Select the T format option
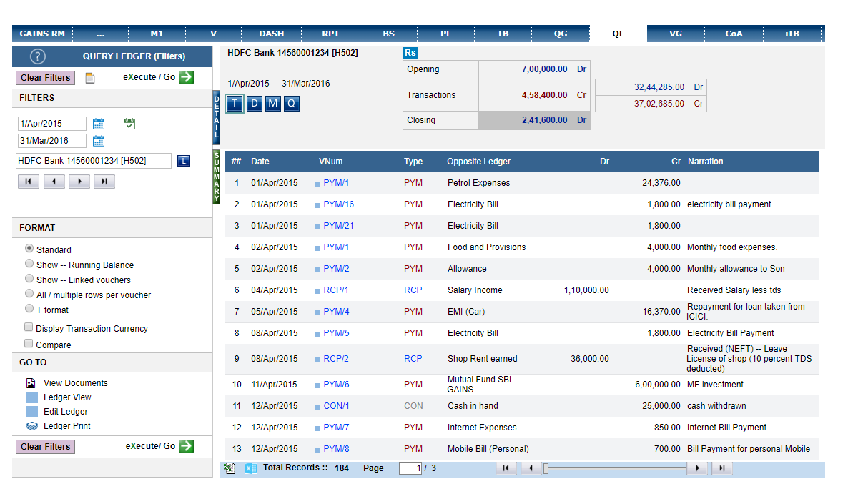This screenshot has height=504, width=843. (x=29, y=308)
